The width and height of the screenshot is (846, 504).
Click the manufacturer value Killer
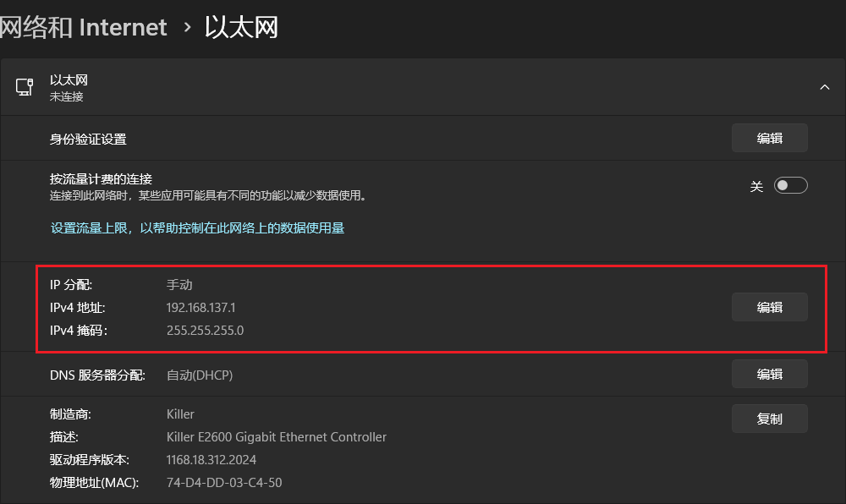coord(180,414)
